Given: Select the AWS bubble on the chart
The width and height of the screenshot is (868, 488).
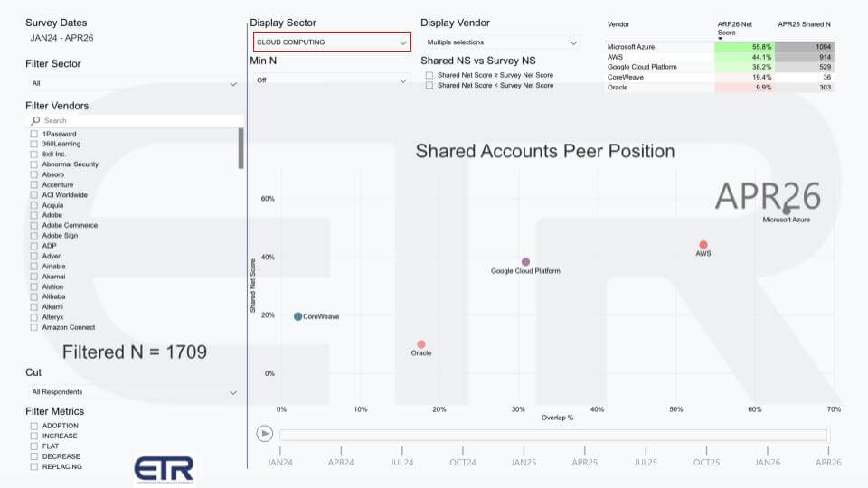Looking at the screenshot, I should click(x=703, y=245).
